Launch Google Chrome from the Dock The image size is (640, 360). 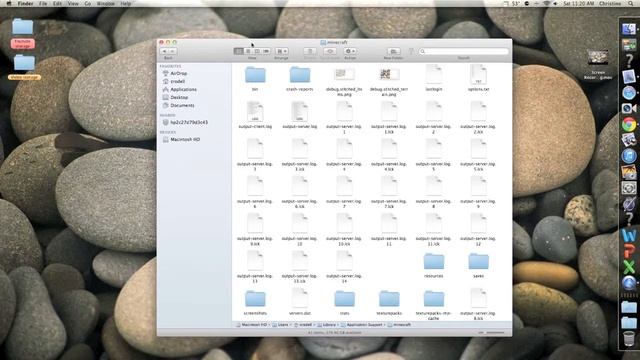click(x=629, y=124)
